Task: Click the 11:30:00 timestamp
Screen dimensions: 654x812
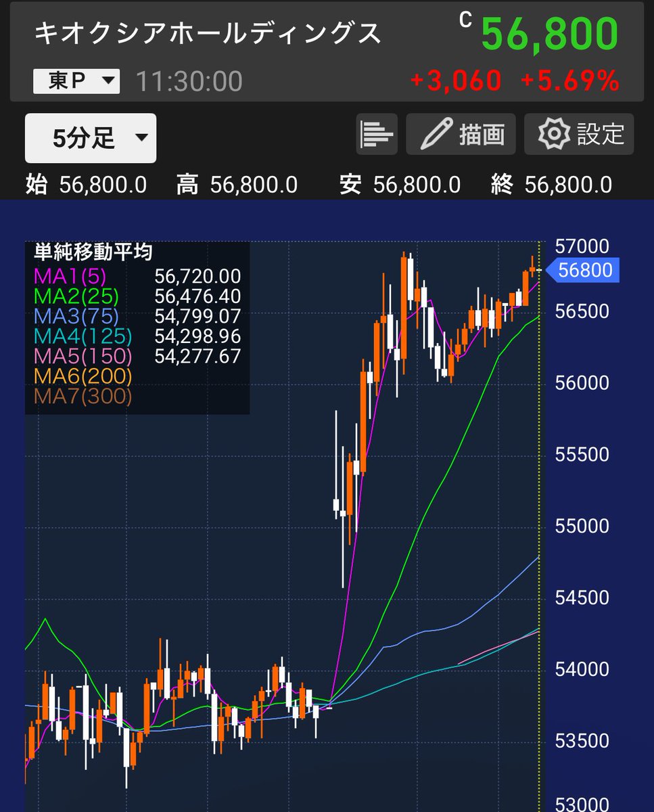Action: [x=189, y=82]
